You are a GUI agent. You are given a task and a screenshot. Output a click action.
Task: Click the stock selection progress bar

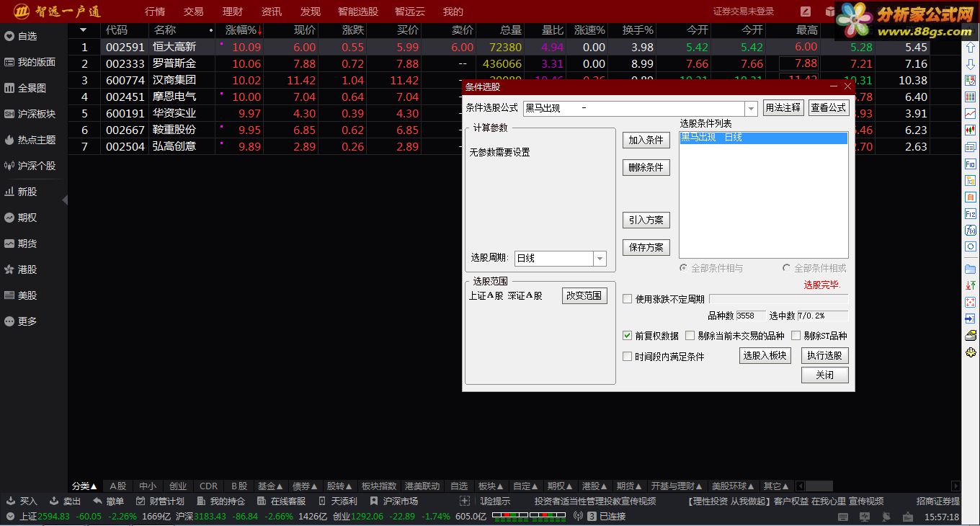point(778,299)
